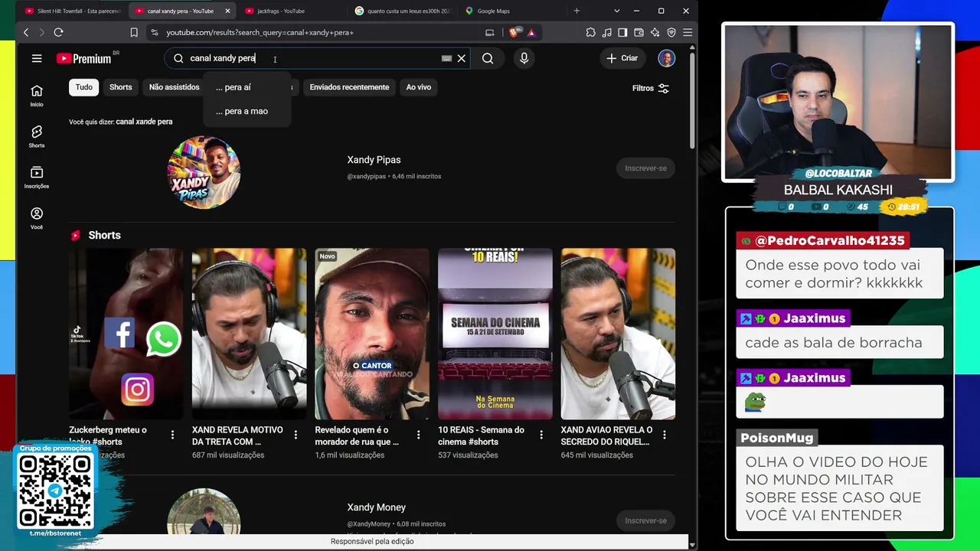Start voice search with the microphone
980x551 pixels.
click(524, 58)
